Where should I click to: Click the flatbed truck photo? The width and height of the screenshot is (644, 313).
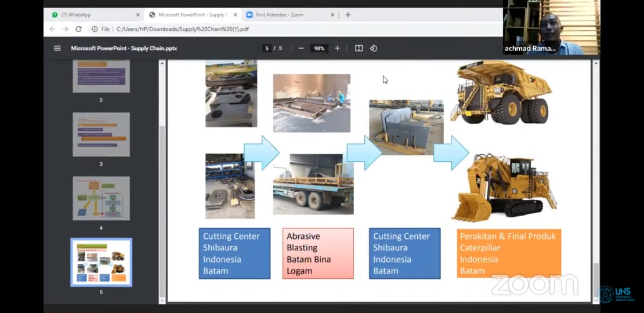pyautogui.click(x=313, y=184)
